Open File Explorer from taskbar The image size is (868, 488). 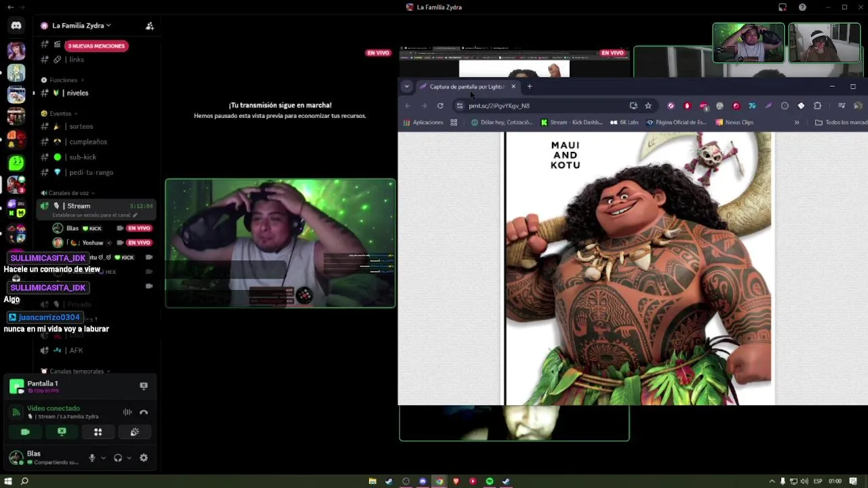point(372,481)
